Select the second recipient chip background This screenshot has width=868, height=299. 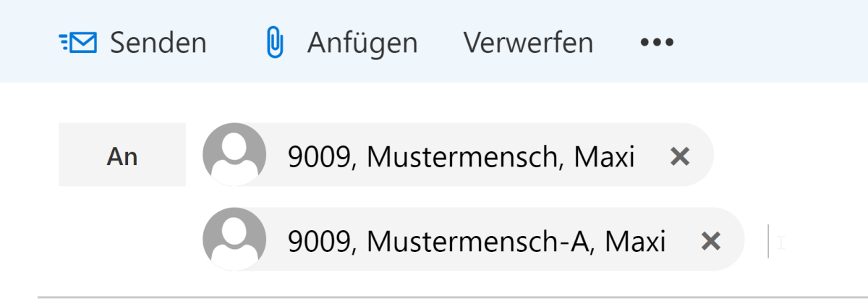[x=474, y=240]
